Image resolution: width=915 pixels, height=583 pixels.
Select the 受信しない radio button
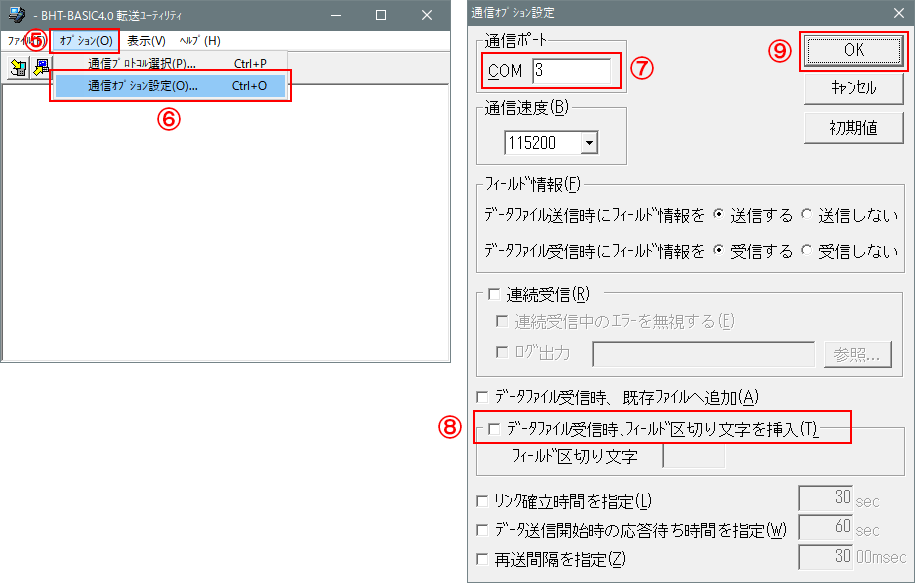point(808,251)
